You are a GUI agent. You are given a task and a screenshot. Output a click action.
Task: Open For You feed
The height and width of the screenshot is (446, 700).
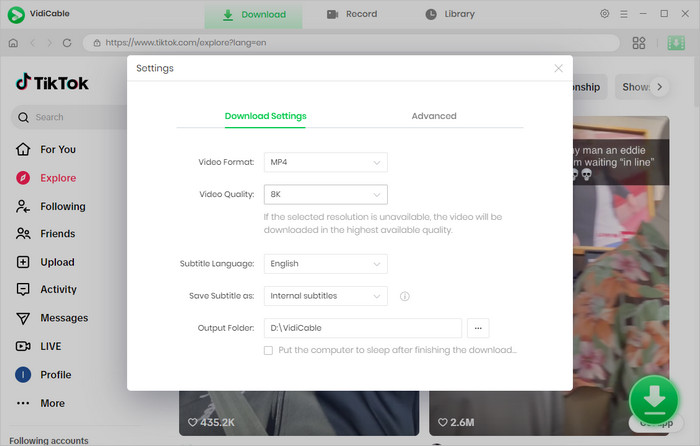tap(46, 150)
